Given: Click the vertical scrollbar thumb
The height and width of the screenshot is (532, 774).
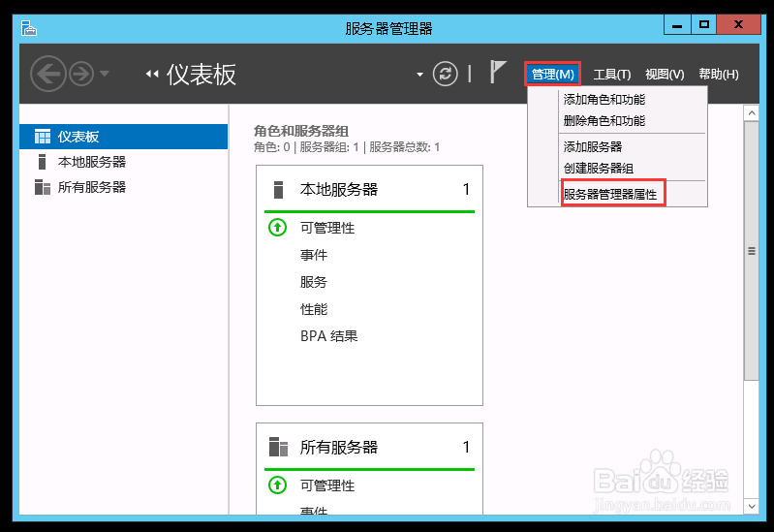Looking at the screenshot, I should 752,251.
